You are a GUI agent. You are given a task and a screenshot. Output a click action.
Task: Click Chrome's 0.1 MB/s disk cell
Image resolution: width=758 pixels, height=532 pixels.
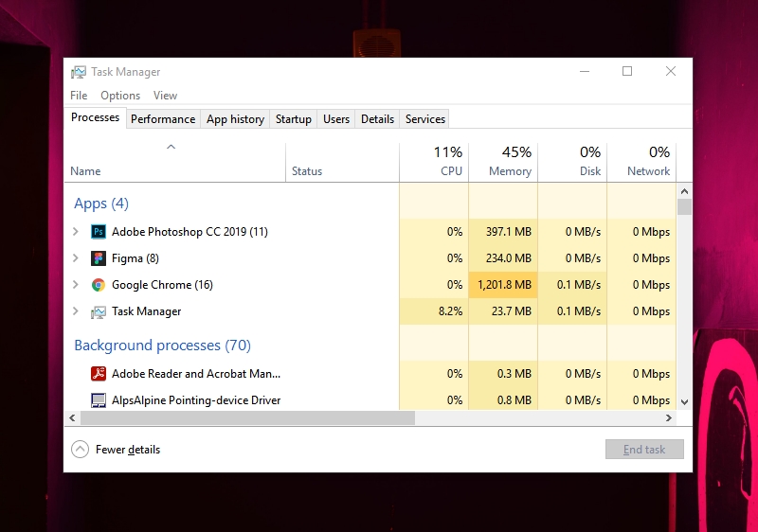coord(572,285)
